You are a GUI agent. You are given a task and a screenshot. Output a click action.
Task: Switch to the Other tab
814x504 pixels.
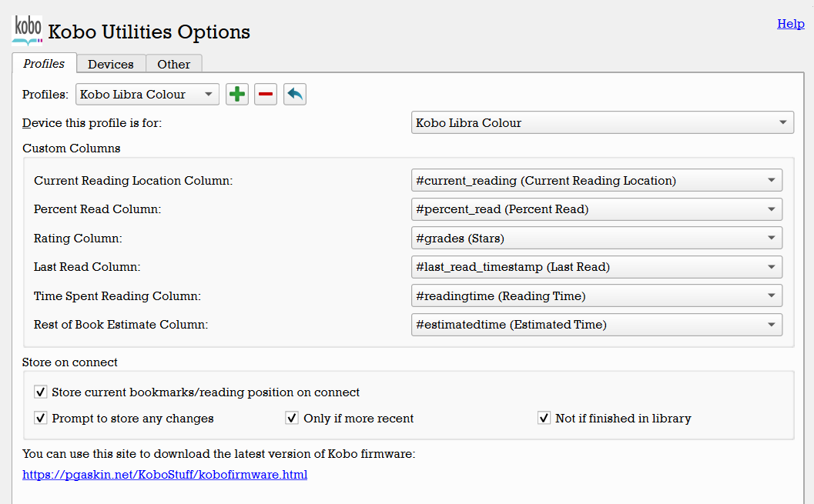point(174,65)
